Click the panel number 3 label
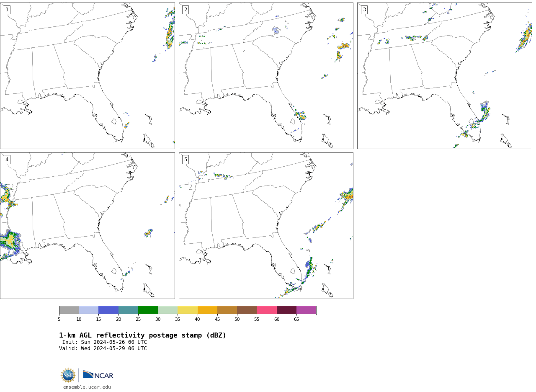This screenshot has width=536, height=392. click(x=364, y=10)
